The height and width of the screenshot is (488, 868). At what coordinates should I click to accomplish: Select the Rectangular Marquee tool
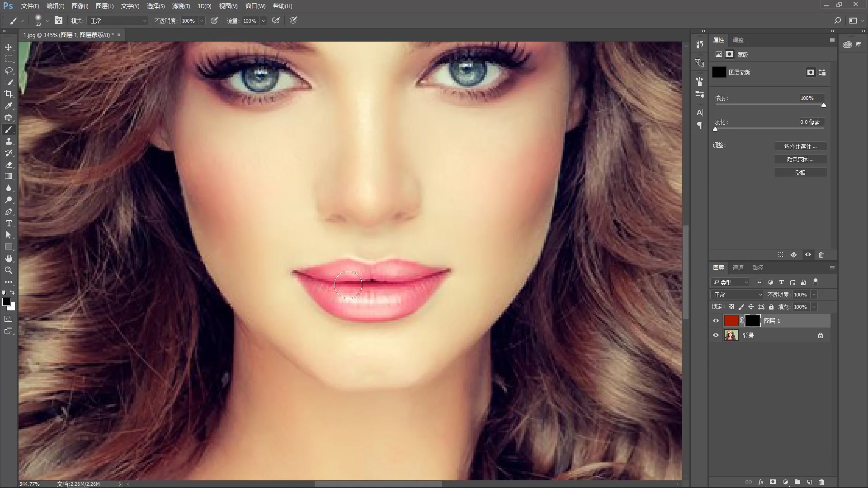pos(9,59)
